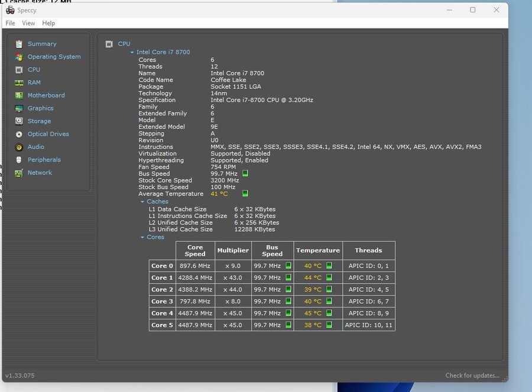Click the Speccy app icon in title bar
Viewport: 532px width, 392px height.
(x=10, y=10)
